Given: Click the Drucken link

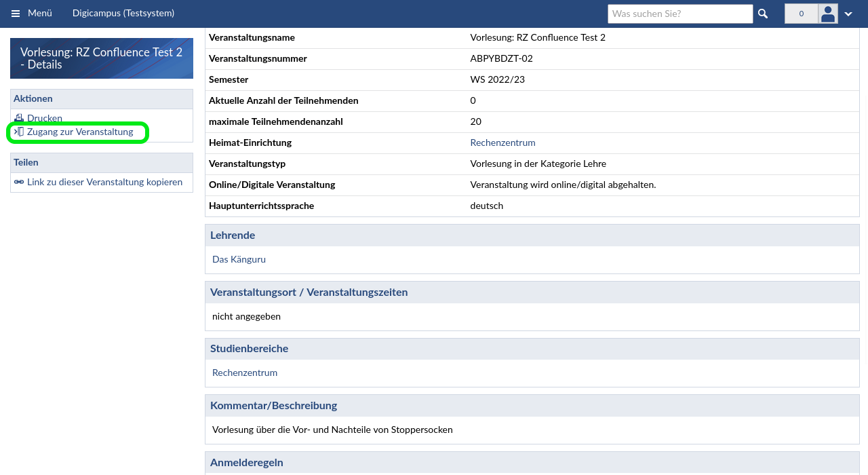Looking at the screenshot, I should click(45, 118).
